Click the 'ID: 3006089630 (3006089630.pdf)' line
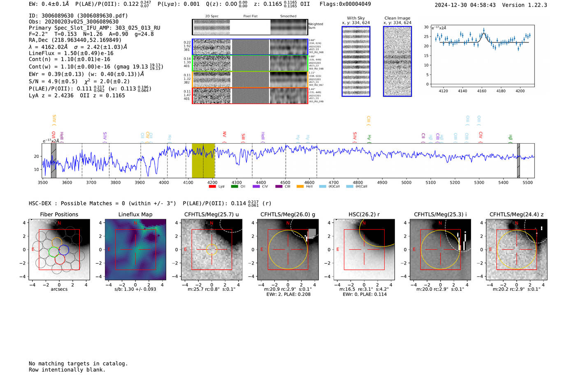This screenshot has height=392, width=576. click(x=78, y=16)
